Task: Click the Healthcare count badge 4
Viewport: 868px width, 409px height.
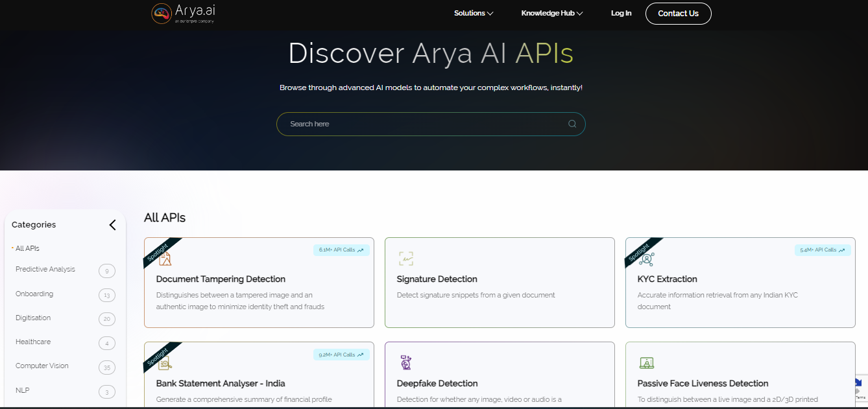Action: coord(107,343)
